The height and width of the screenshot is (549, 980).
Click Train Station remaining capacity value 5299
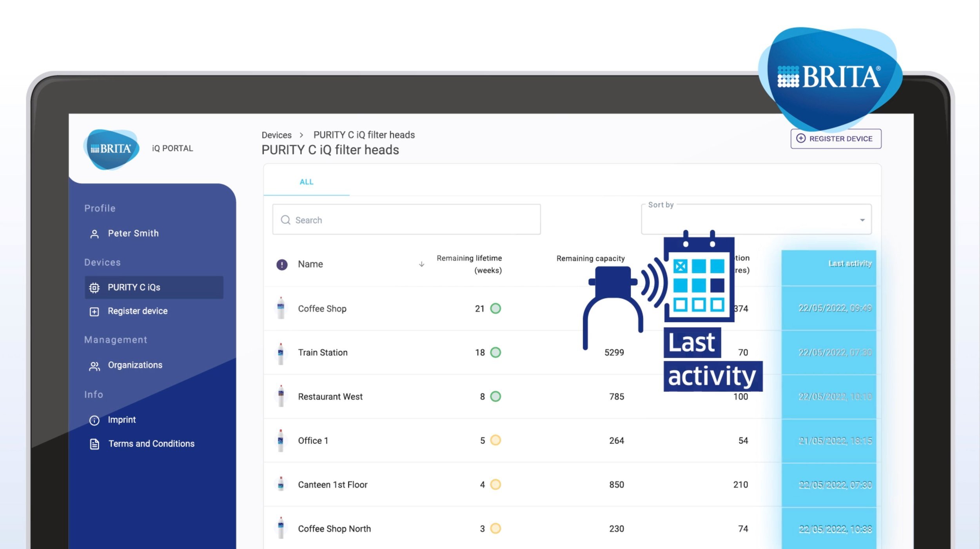pyautogui.click(x=614, y=353)
